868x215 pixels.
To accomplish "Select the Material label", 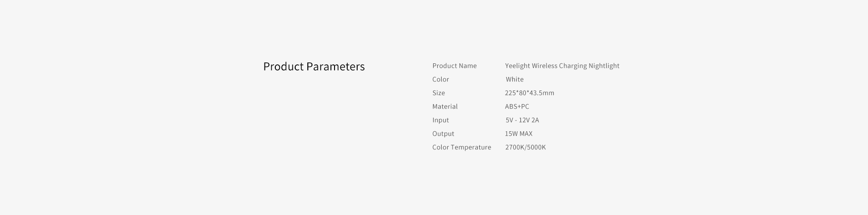I will (445, 106).
